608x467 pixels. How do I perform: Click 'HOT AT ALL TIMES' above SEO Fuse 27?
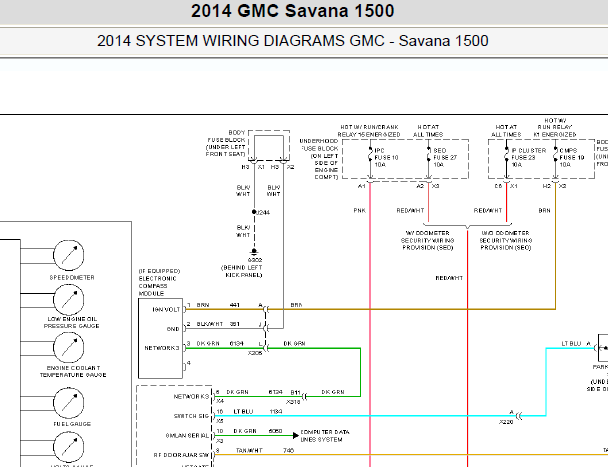click(428, 131)
